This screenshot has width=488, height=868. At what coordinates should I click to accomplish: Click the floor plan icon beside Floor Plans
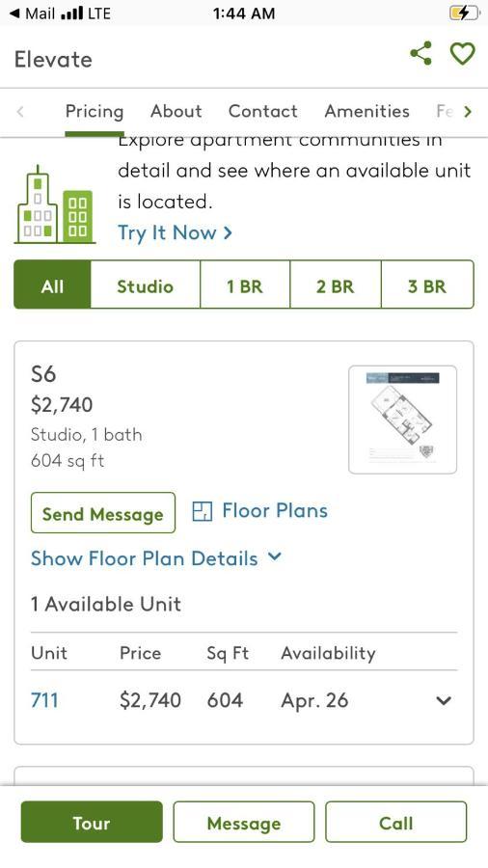[202, 511]
